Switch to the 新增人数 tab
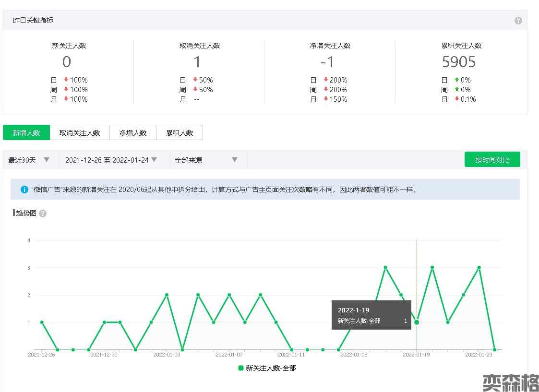Image resolution: width=539 pixels, height=392 pixels. click(x=26, y=133)
